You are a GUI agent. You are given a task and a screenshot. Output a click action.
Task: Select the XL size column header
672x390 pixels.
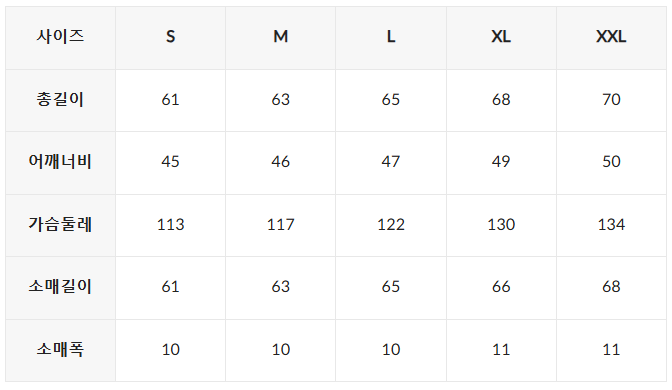[x=501, y=38]
